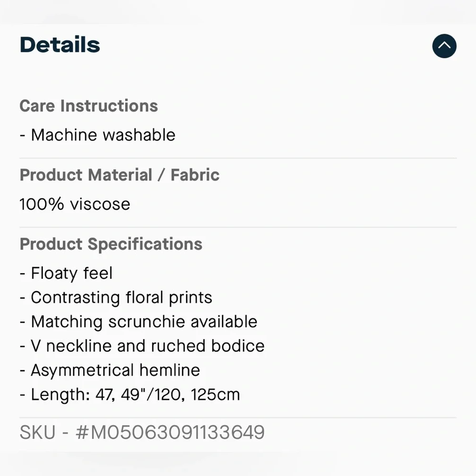Click the Matching scrunchie available line
476x476 pixels.
click(139, 322)
